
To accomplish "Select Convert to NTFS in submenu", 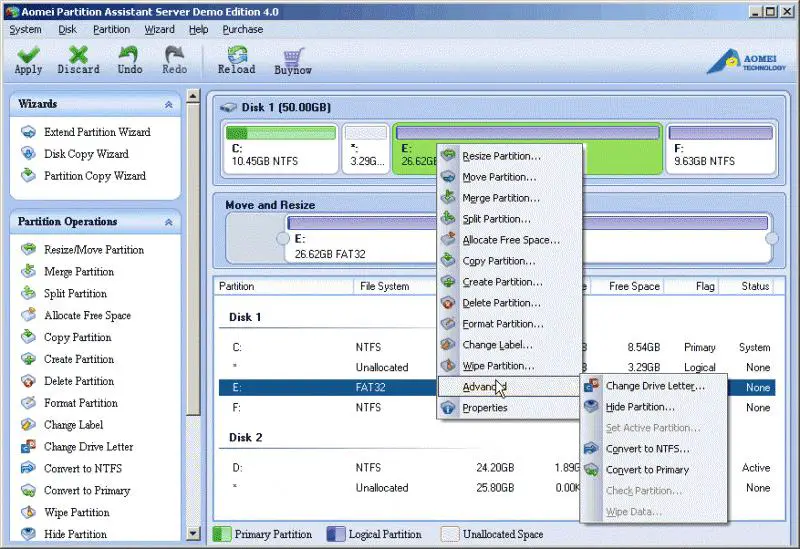I will click(x=654, y=448).
